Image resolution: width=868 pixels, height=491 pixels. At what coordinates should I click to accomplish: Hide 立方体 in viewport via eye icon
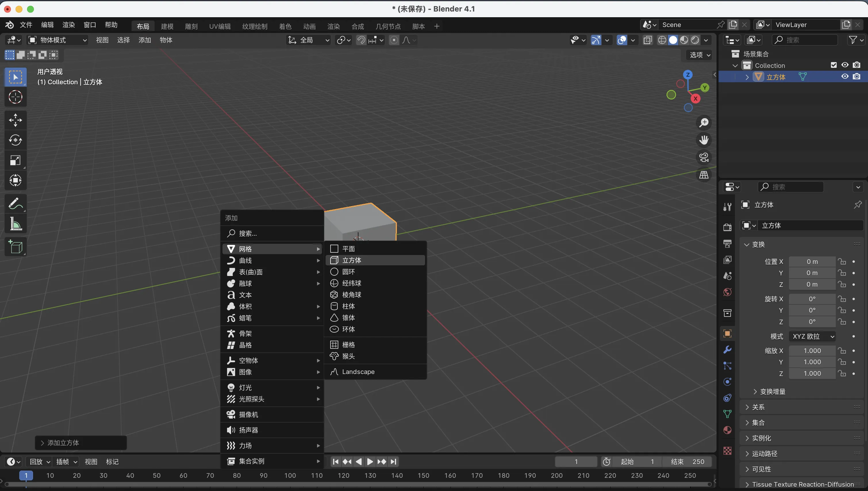(845, 76)
